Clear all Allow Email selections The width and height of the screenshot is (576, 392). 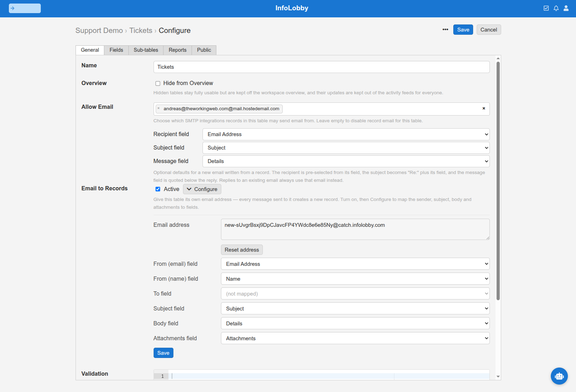[x=484, y=108]
